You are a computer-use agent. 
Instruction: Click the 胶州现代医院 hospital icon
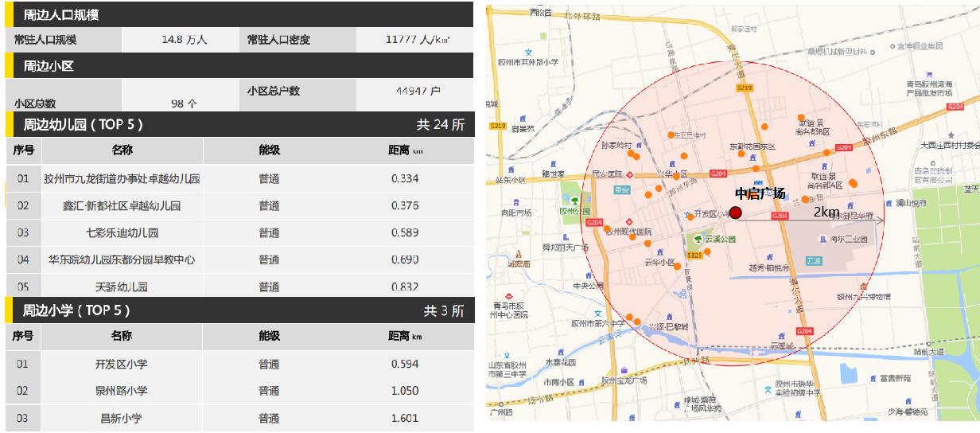click(629, 221)
